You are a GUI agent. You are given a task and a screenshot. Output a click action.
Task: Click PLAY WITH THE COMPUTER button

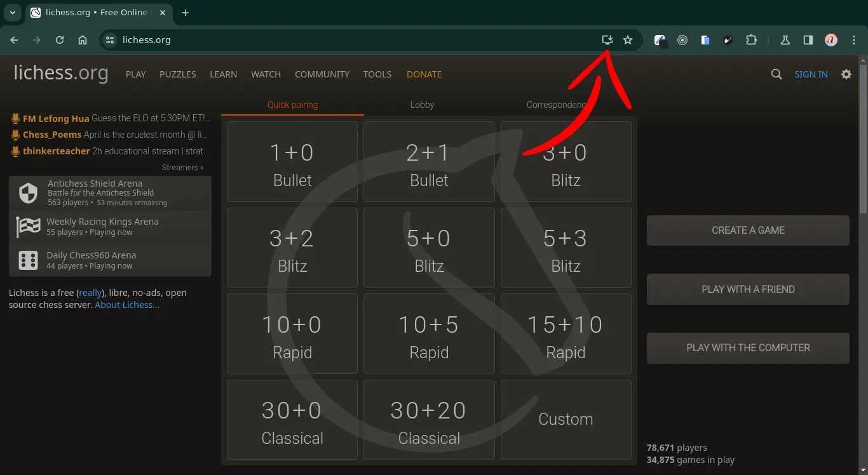pyautogui.click(x=748, y=348)
